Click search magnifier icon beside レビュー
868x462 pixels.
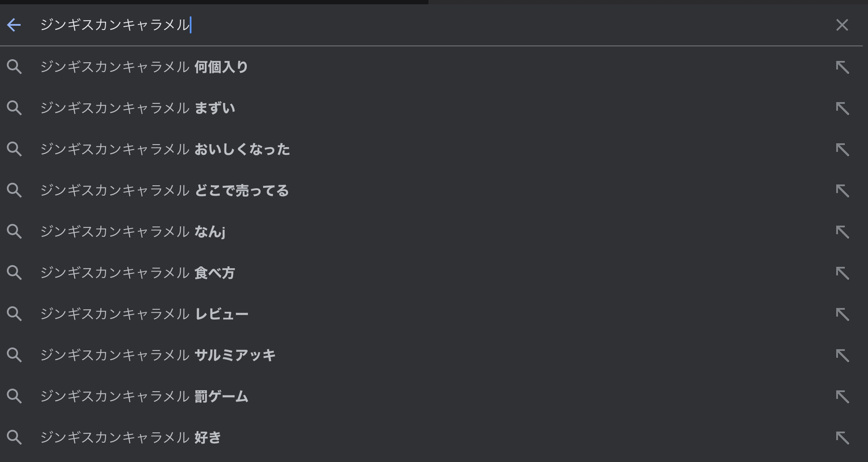(14, 314)
